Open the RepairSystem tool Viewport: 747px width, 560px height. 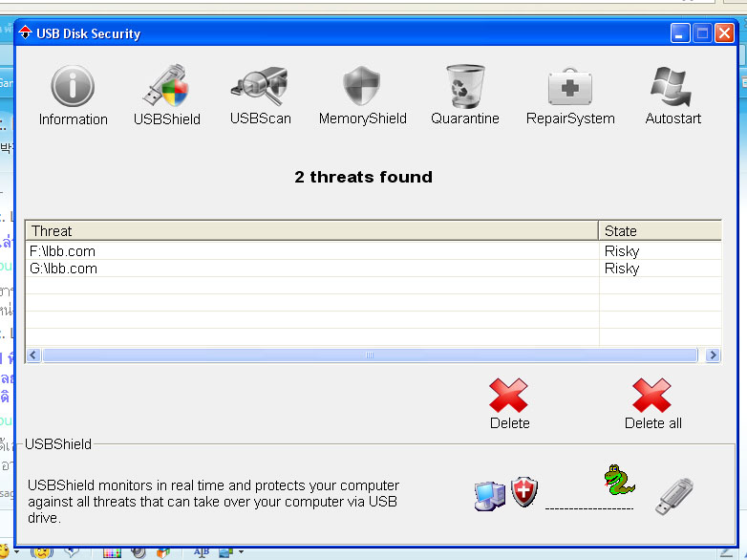click(x=570, y=96)
